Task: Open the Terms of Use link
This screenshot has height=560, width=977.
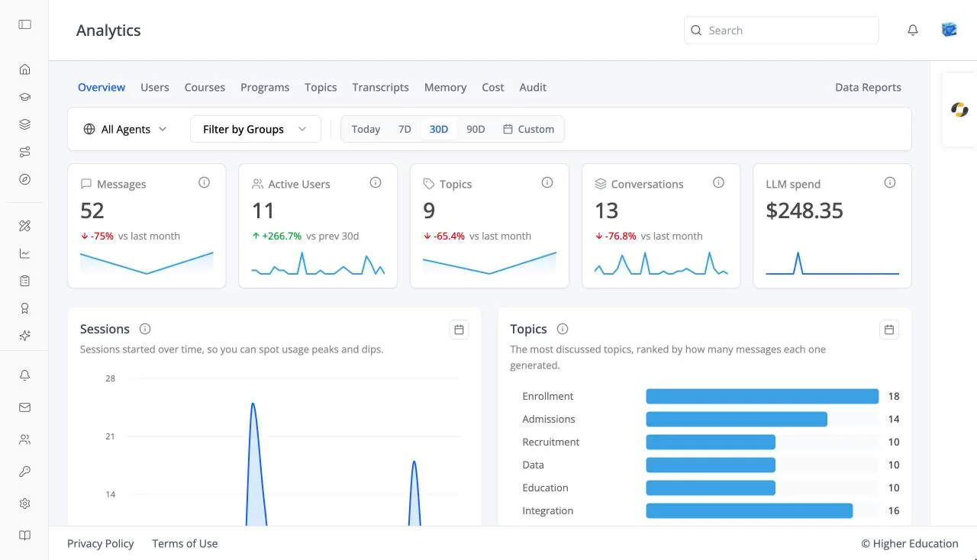Action: pos(185,543)
